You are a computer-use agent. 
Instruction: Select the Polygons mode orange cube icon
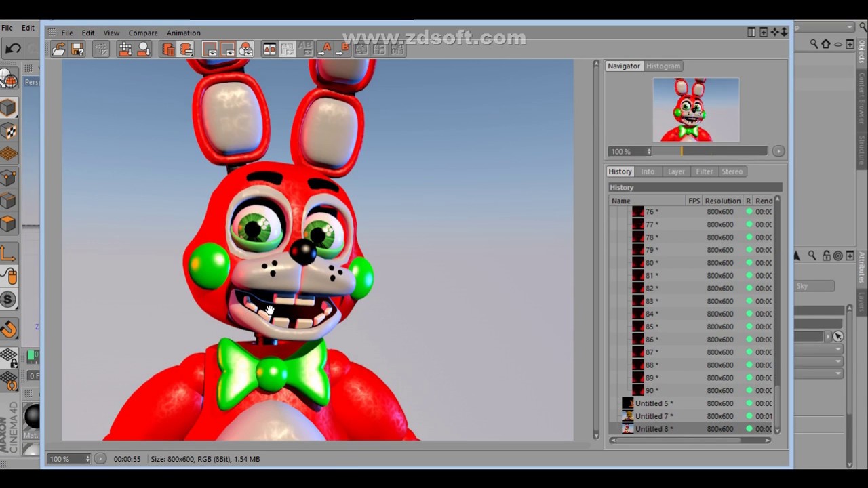(x=8, y=223)
